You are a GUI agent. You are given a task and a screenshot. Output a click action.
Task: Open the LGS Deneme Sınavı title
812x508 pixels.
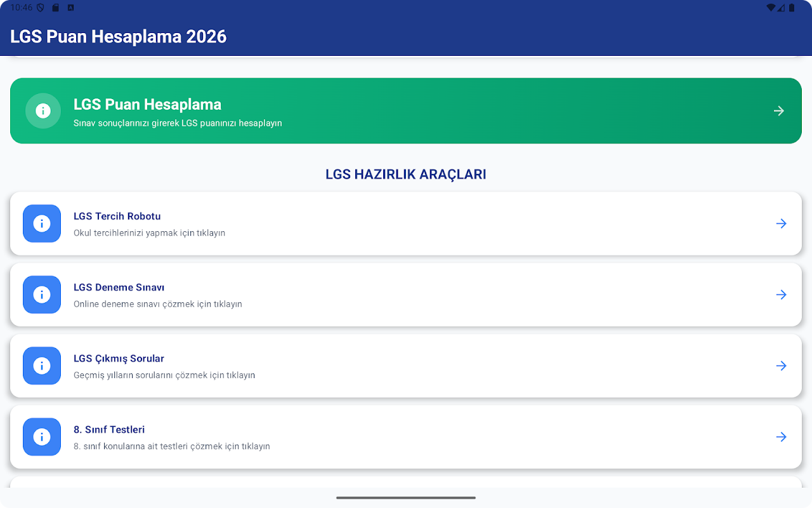click(x=119, y=287)
